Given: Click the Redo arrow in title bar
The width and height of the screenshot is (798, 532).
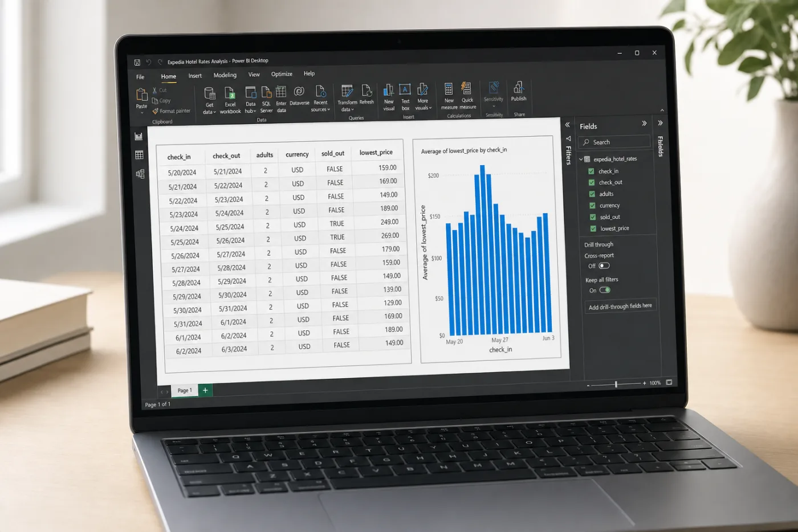Looking at the screenshot, I should (x=160, y=62).
